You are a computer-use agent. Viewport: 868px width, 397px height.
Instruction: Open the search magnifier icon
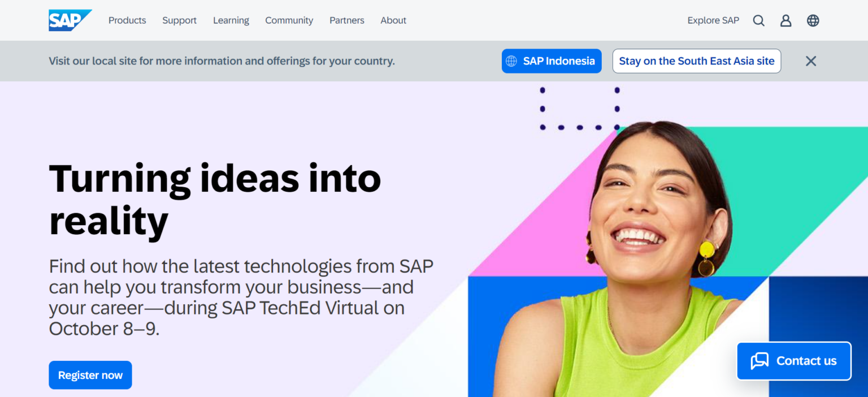[758, 20]
